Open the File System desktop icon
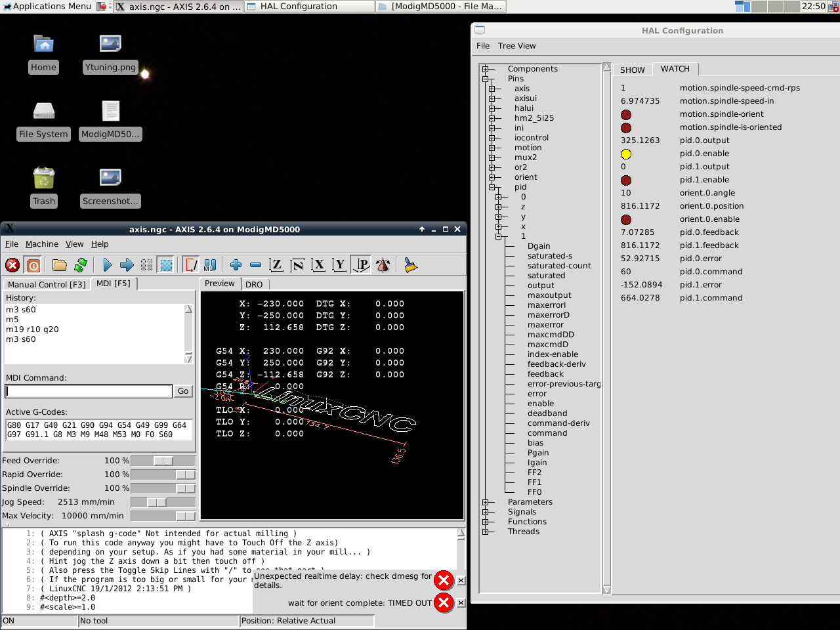 click(43, 121)
